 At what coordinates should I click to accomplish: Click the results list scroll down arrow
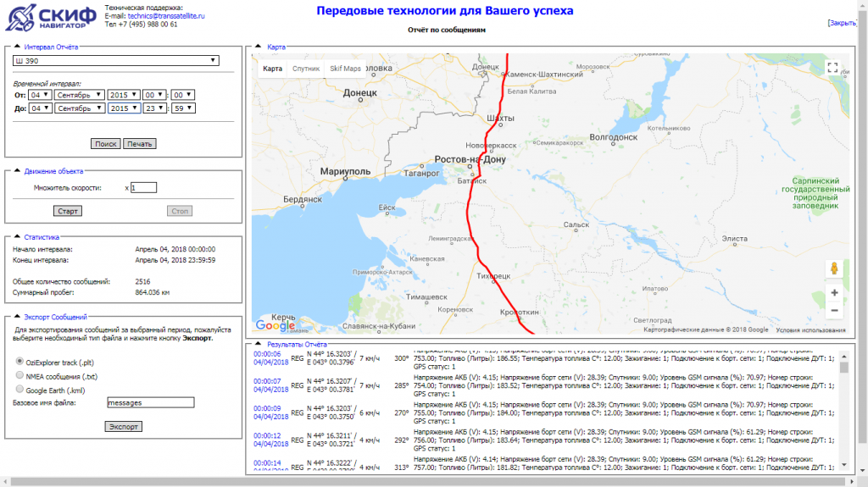click(843, 466)
